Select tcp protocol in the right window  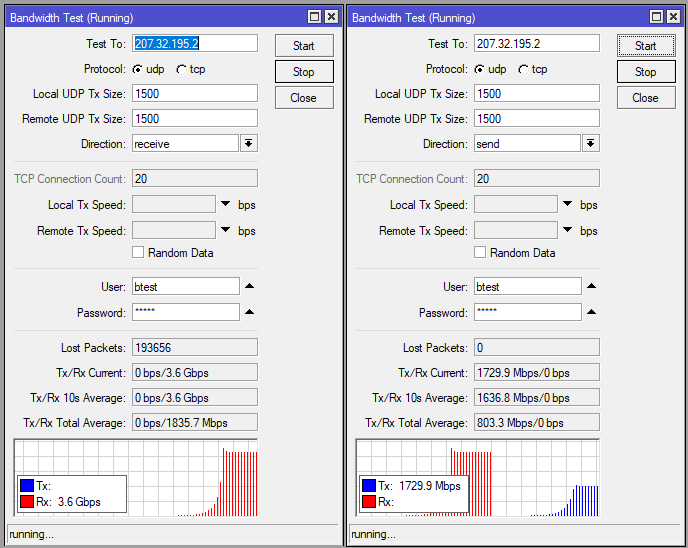523,70
